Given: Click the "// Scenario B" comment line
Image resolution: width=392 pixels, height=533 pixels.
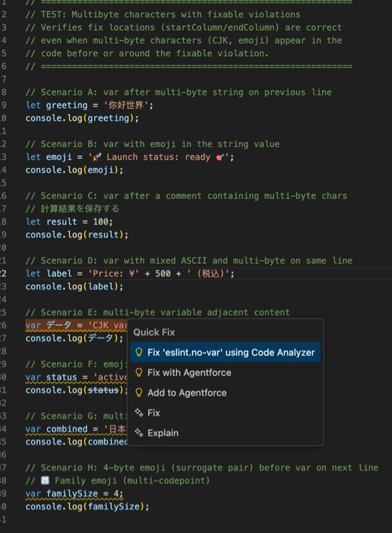Looking at the screenshot, I should pos(153,144).
